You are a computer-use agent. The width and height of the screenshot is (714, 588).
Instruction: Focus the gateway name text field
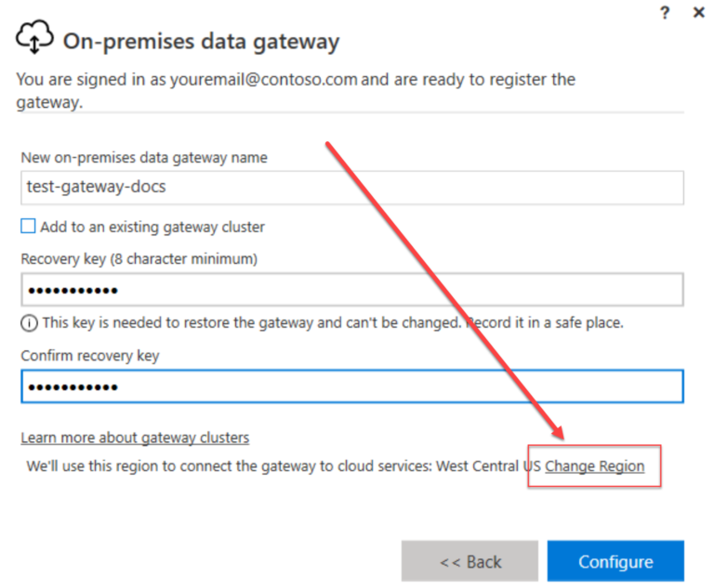[x=352, y=188]
